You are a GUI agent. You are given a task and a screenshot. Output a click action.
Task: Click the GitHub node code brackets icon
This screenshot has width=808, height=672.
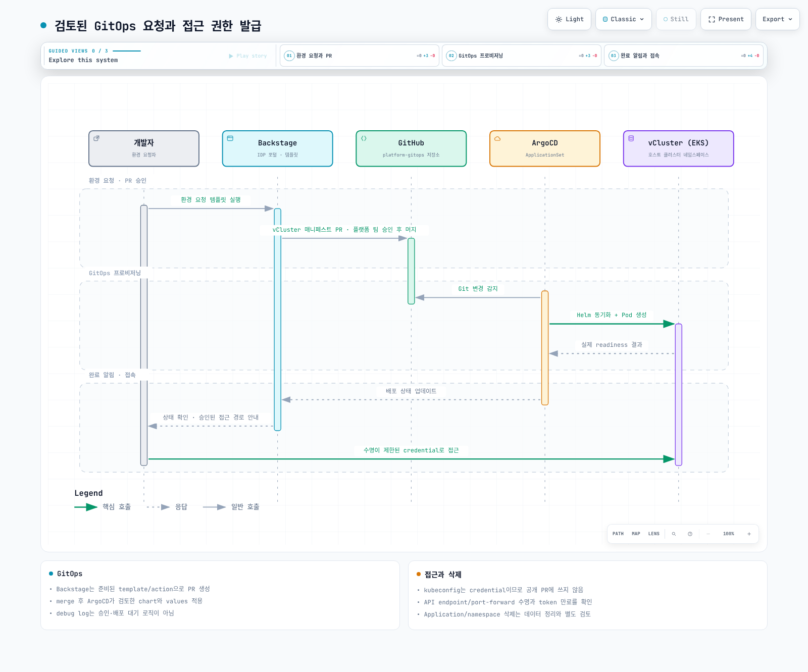tap(364, 138)
